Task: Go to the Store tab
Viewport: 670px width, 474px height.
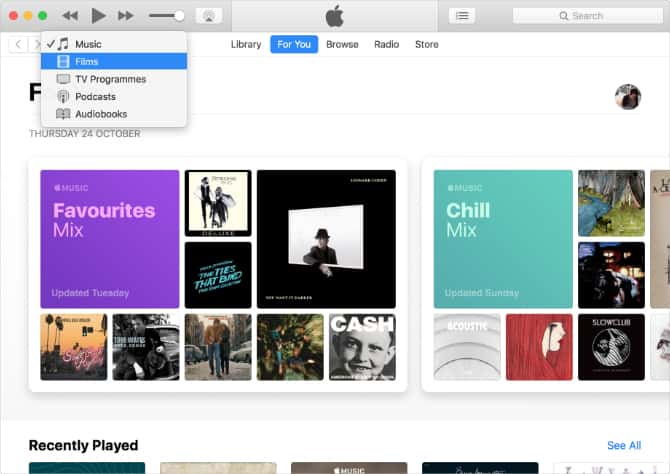Action: tap(427, 44)
